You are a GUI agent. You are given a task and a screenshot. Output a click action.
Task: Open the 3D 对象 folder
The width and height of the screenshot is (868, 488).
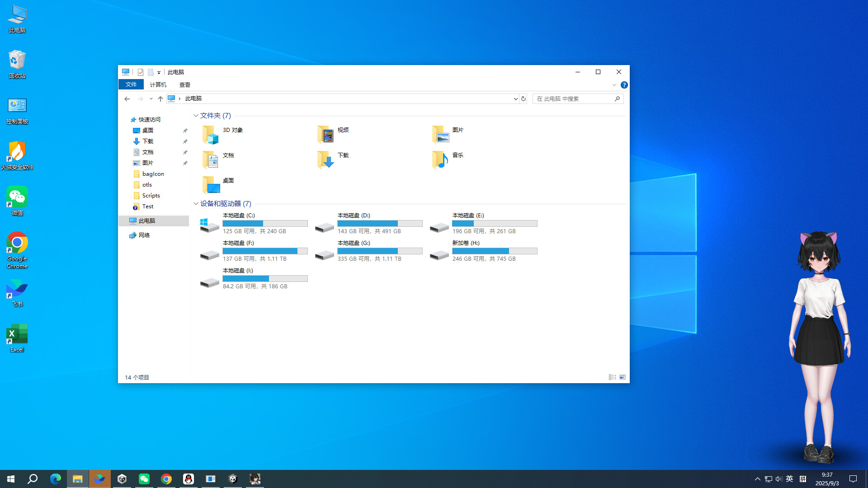click(x=232, y=130)
